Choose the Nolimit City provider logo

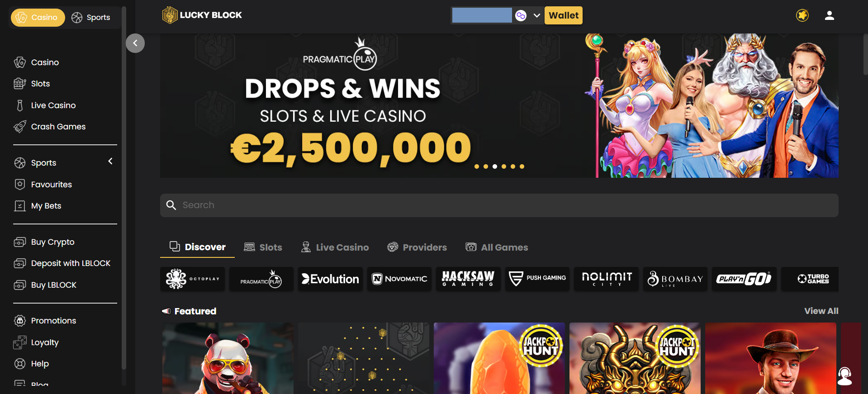click(x=606, y=279)
